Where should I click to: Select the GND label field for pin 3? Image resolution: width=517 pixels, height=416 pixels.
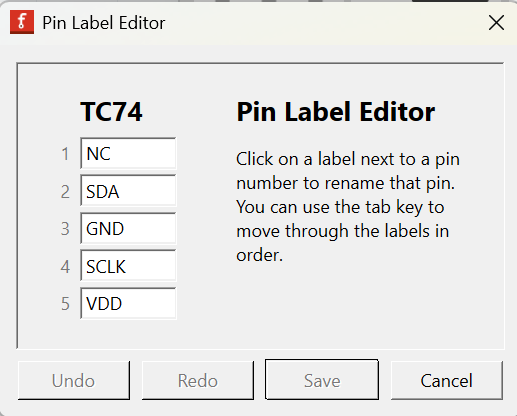coord(128,228)
